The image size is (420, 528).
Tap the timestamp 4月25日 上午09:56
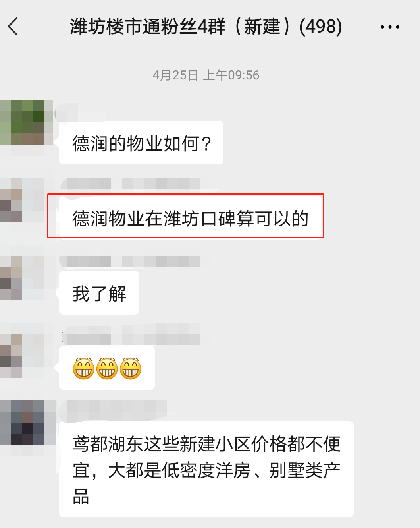206,75
